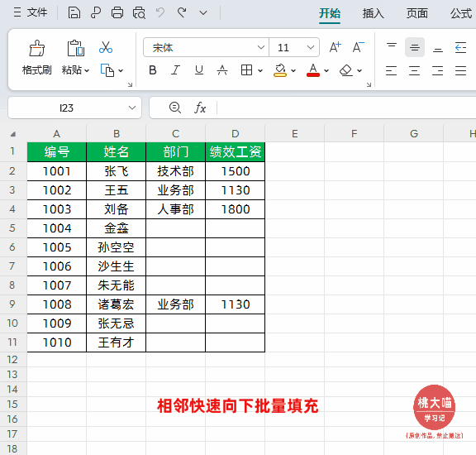The height and width of the screenshot is (455, 476).
Task: Select cell containing 张飞
Action: (117, 171)
